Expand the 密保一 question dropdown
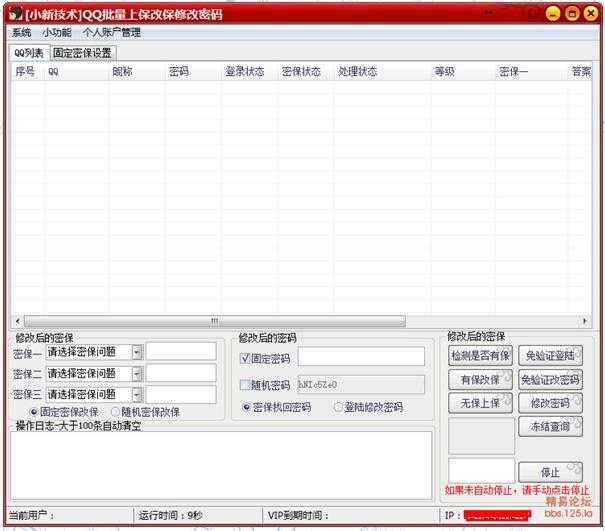The height and width of the screenshot is (531, 605). (137, 352)
